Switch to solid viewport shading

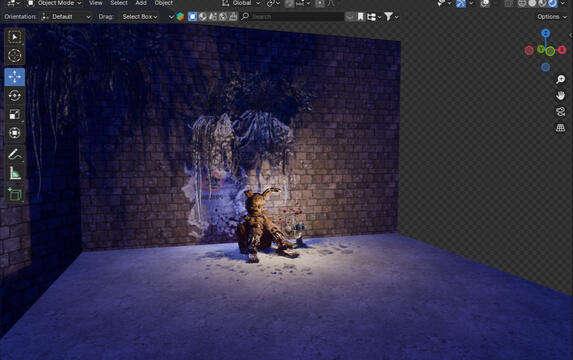(x=532, y=3)
